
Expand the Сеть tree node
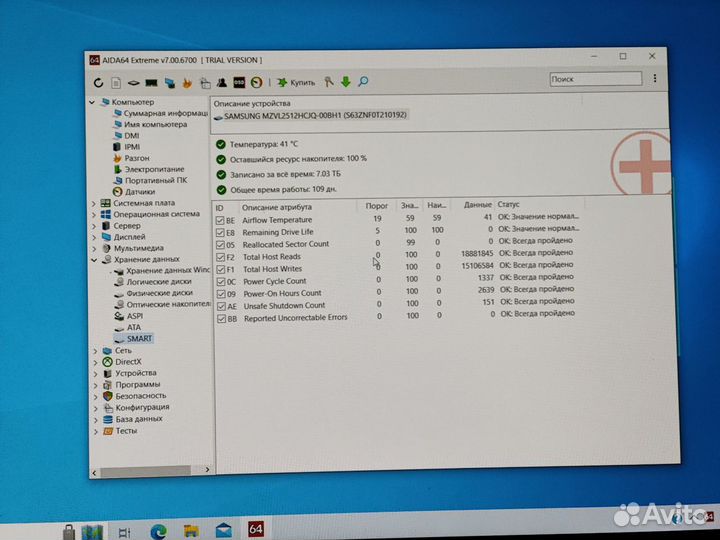pos(95,351)
